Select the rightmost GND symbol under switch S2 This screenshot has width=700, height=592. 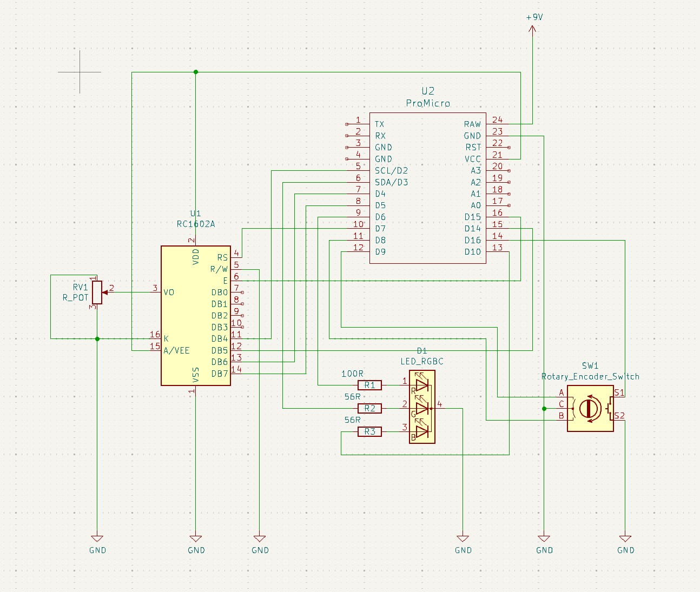tap(625, 540)
